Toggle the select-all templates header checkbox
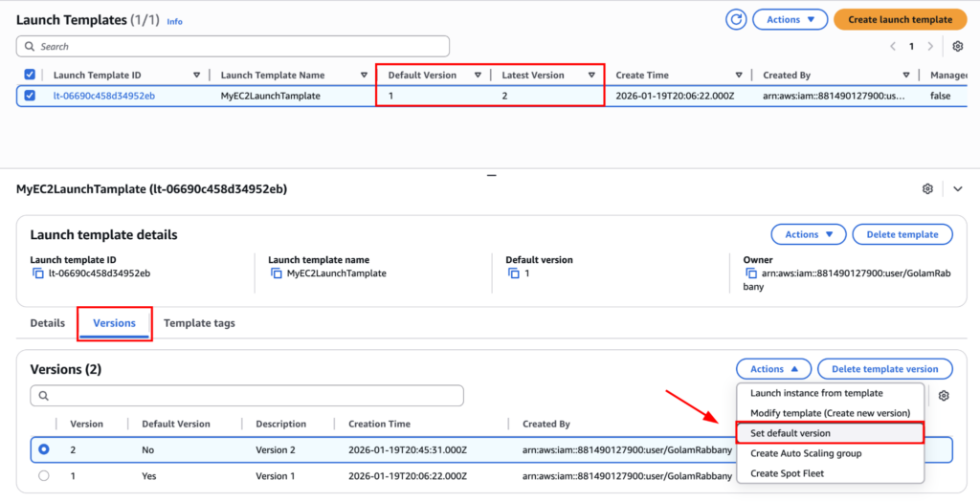The width and height of the screenshot is (980, 502). (30, 75)
